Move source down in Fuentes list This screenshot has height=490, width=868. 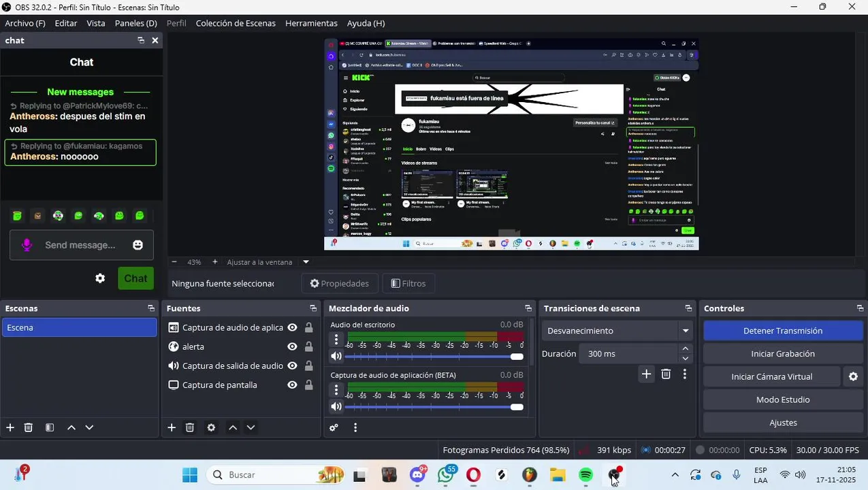tap(251, 427)
